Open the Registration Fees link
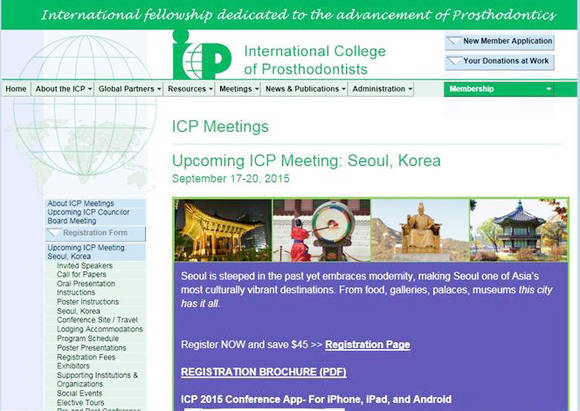This screenshot has height=411, width=580. pos(86,357)
